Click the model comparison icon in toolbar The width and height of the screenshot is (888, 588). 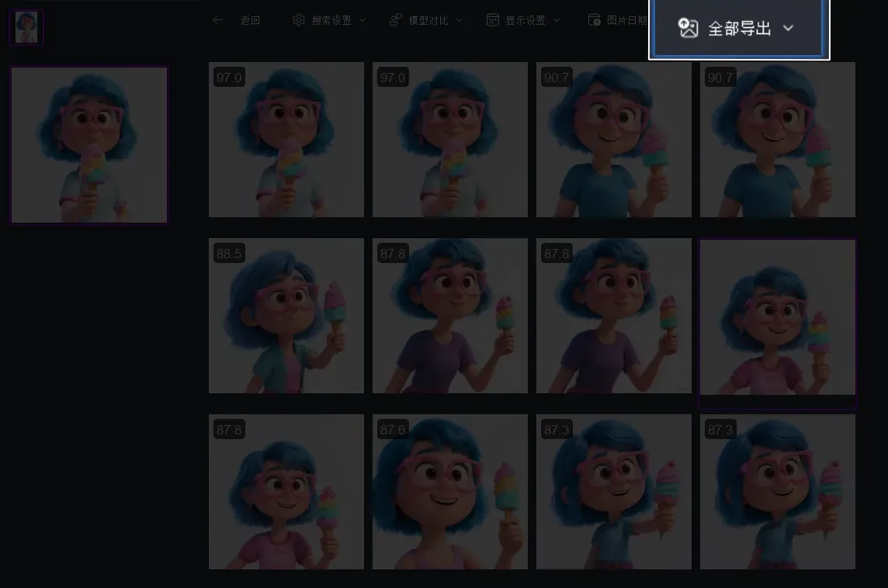click(395, 19)
